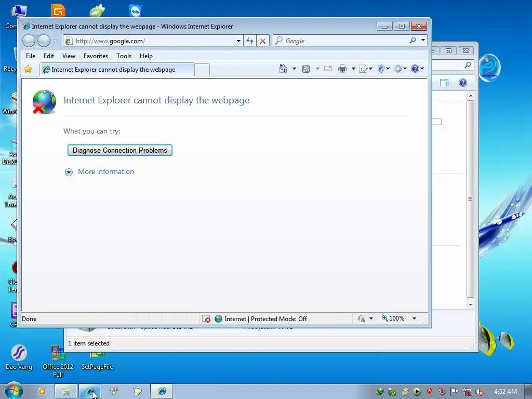Open the Tools gear menu
This screenshot has height=399, width=532.
tap(401, 69)
